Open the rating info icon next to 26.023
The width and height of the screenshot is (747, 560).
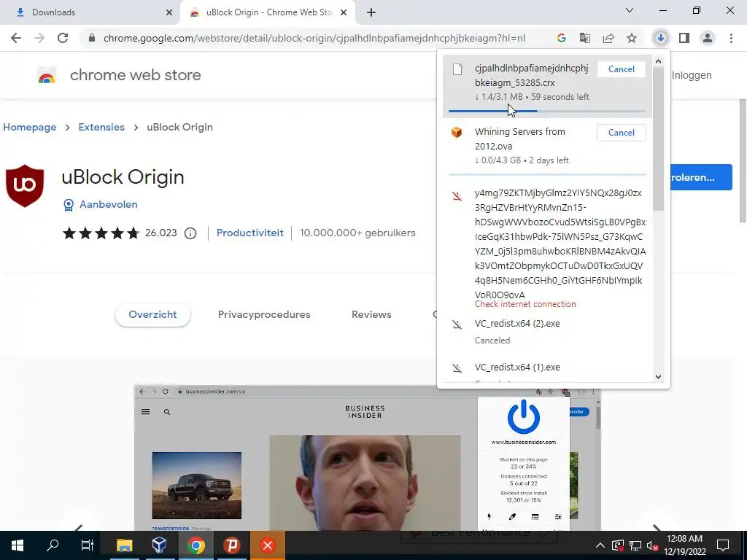pyautogui.click(x=190, y=233)
